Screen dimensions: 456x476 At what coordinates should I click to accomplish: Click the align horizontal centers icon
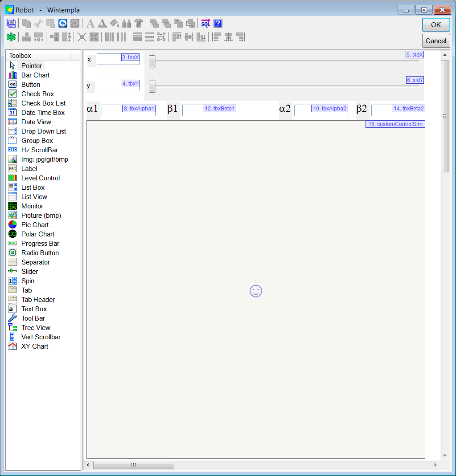point(229,37)
